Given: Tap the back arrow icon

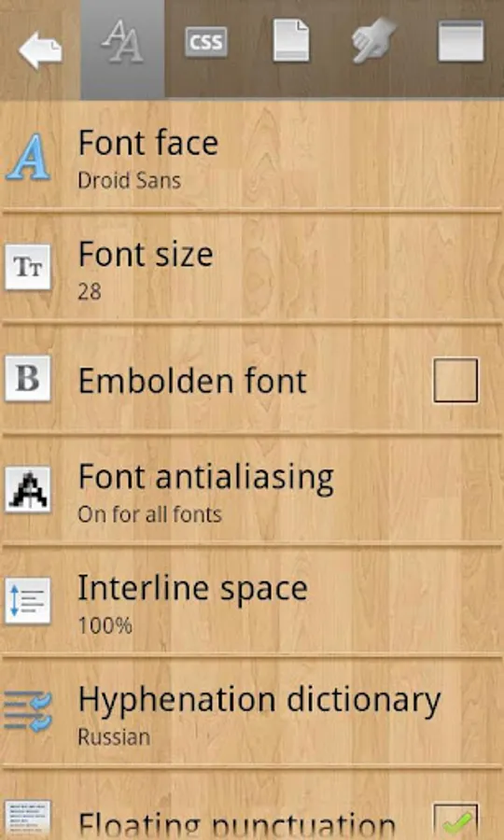Looking at the screenshot, I should pos(40,49).
